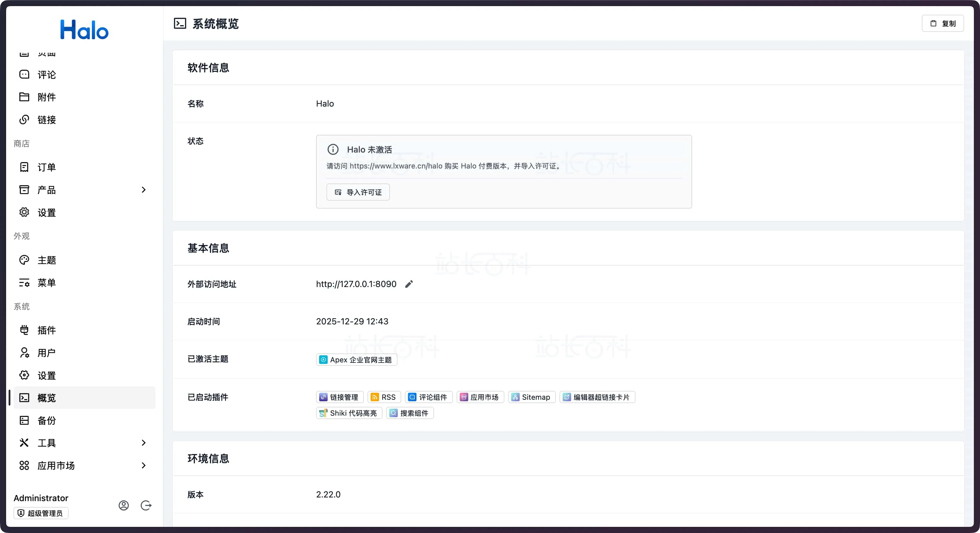Click the RSS plugin badge

[x=383, y=397]
